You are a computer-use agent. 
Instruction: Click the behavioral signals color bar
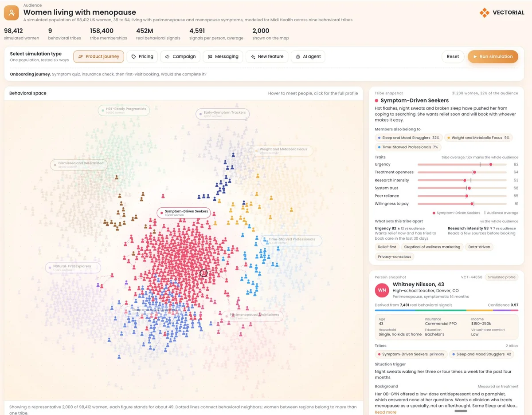tap(446, 310)
